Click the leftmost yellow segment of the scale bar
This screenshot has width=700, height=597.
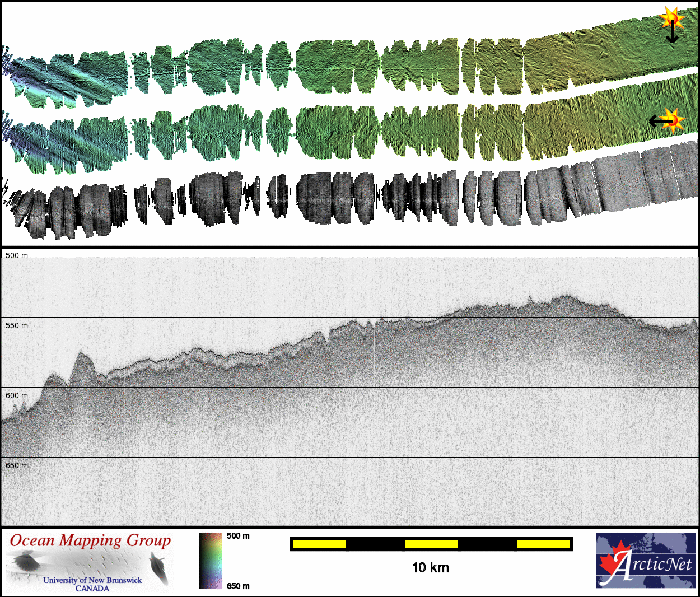[319, 544]
